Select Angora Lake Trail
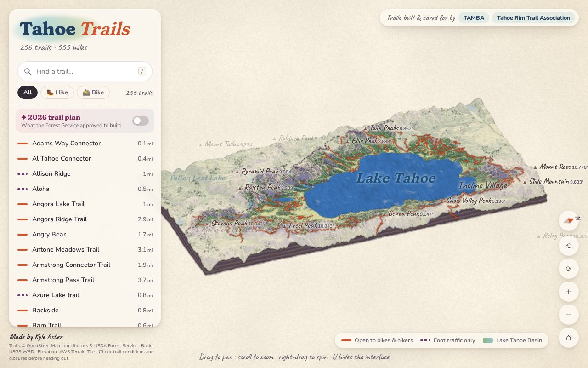The height and width of the screenshot is (368, 588). 85,204
